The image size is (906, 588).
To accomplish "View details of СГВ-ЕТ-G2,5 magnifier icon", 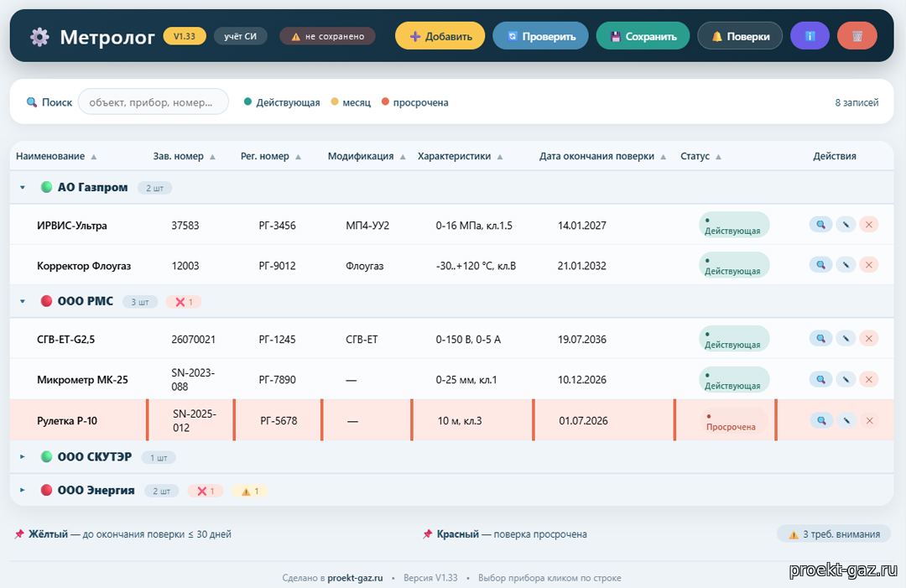I will click(x=820, y=339).
